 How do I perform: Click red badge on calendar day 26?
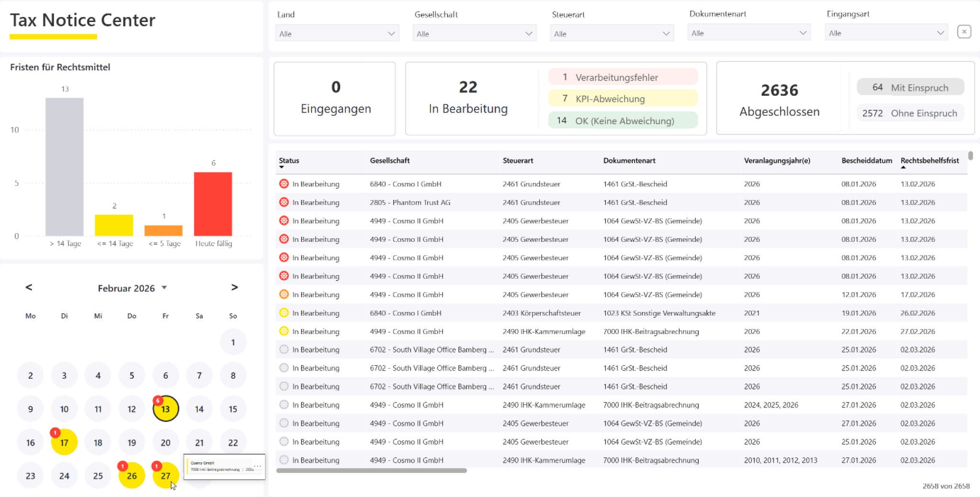tap(122, 466)
